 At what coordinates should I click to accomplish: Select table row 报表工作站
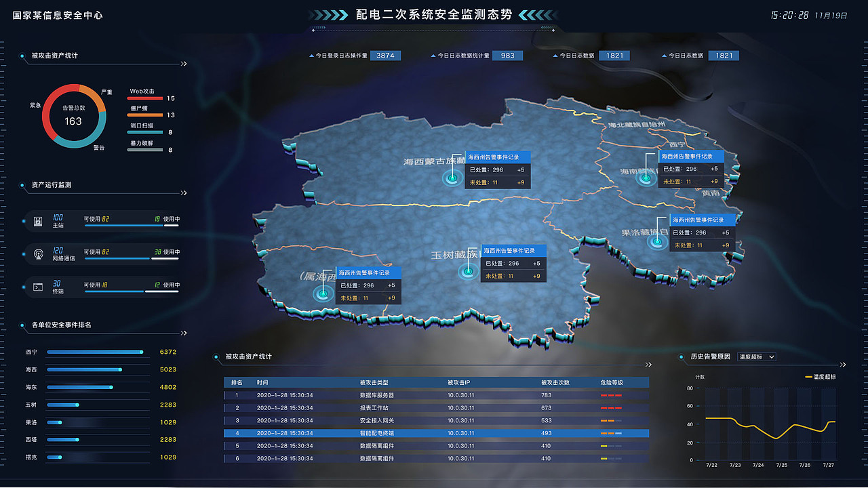[x=436, y=408]
